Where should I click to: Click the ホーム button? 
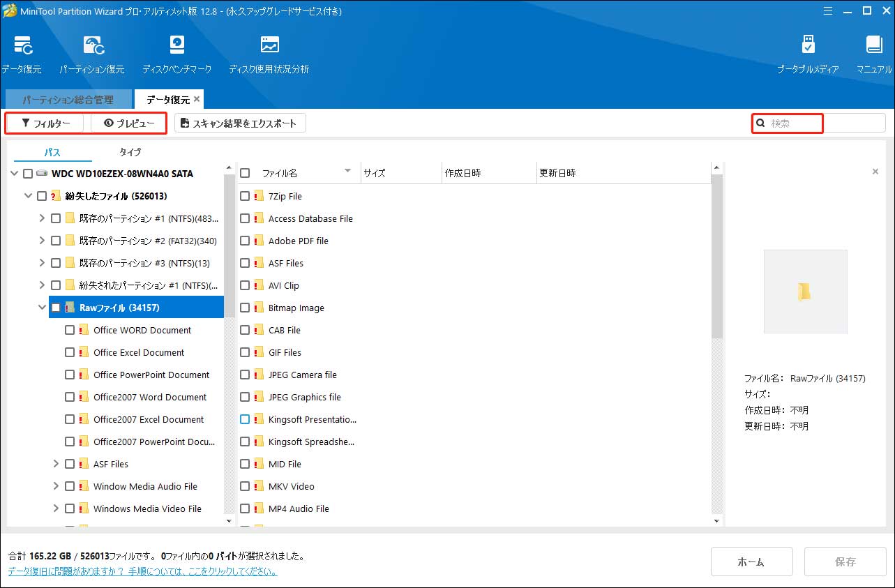751,561
